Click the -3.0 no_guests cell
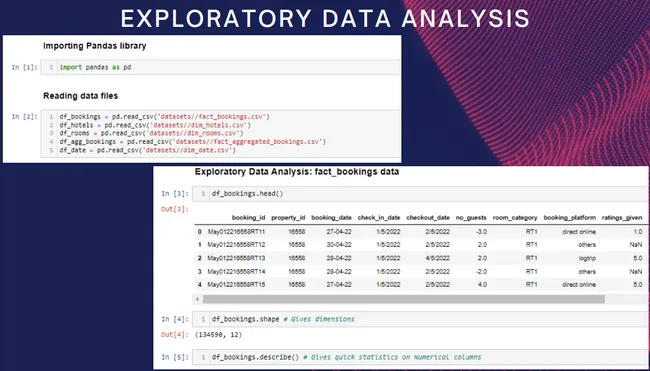Image resolution: width=650 pixels, height=371 pixels. (482, 232)
